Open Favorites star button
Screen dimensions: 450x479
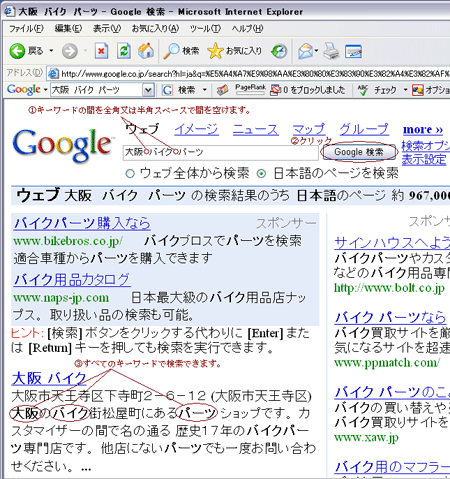pyautogui.click(x=234, y=51)
